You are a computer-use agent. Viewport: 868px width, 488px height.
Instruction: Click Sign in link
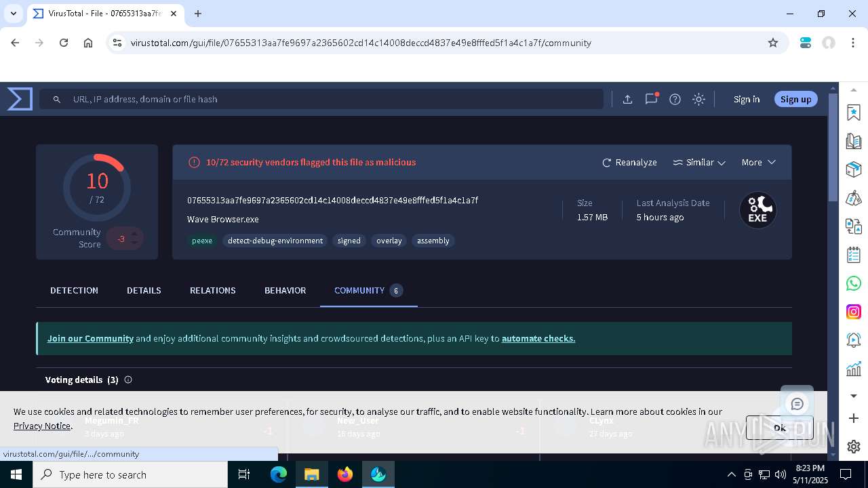tap(747, 99)
